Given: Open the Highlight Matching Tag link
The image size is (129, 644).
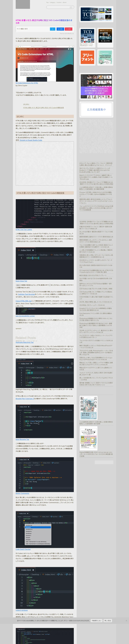Looking at the screenshot, I should pos(24,343).
